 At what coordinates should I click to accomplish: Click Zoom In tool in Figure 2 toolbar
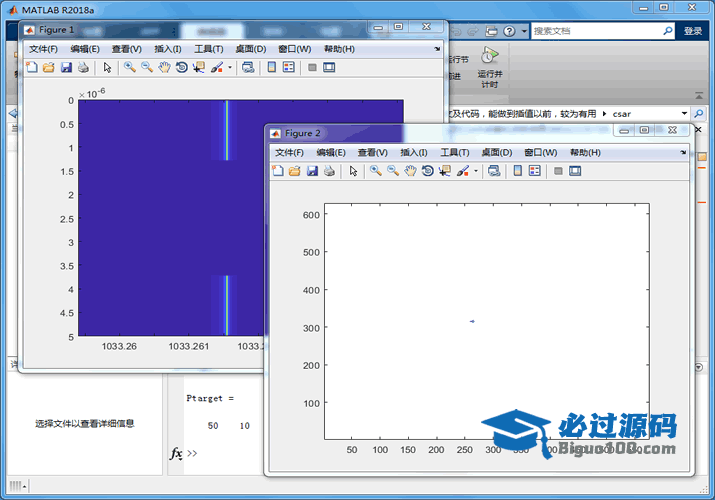click(376, 171)
